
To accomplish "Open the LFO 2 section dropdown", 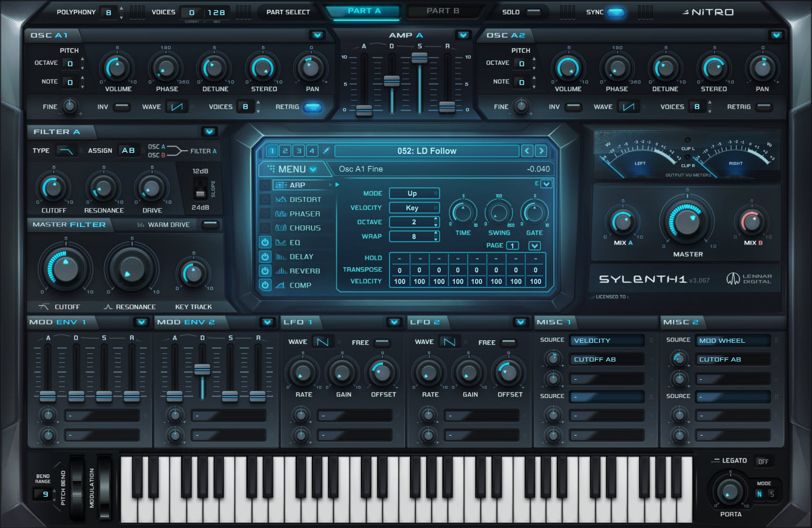I will pos(520,322).
